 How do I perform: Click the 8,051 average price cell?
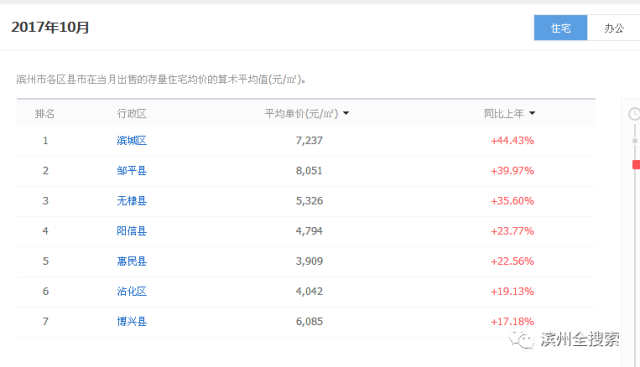coord(309,171)
